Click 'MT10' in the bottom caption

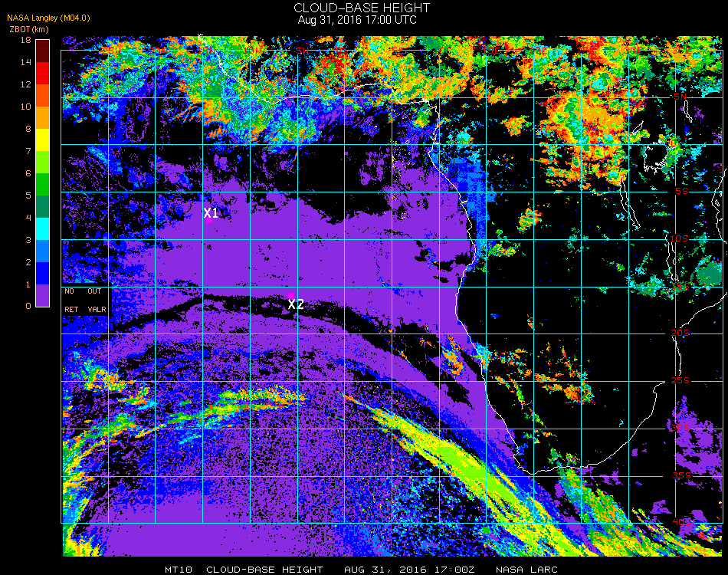click(x=179, y=570)
